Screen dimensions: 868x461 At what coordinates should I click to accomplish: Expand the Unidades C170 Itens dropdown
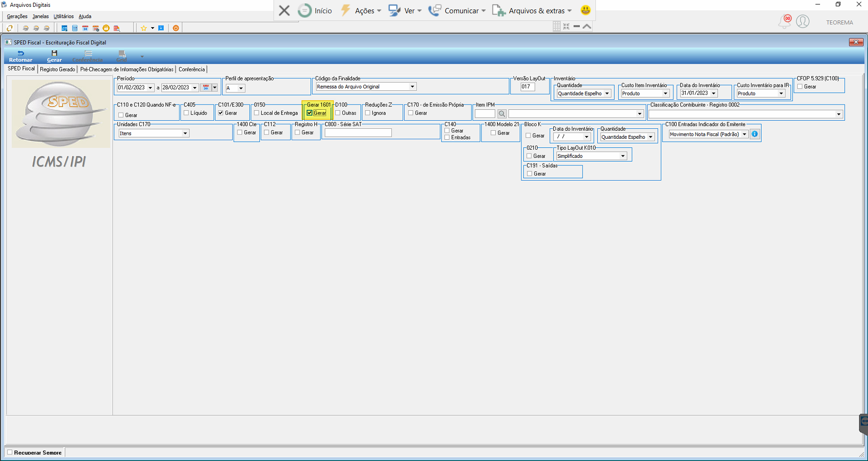185,134
